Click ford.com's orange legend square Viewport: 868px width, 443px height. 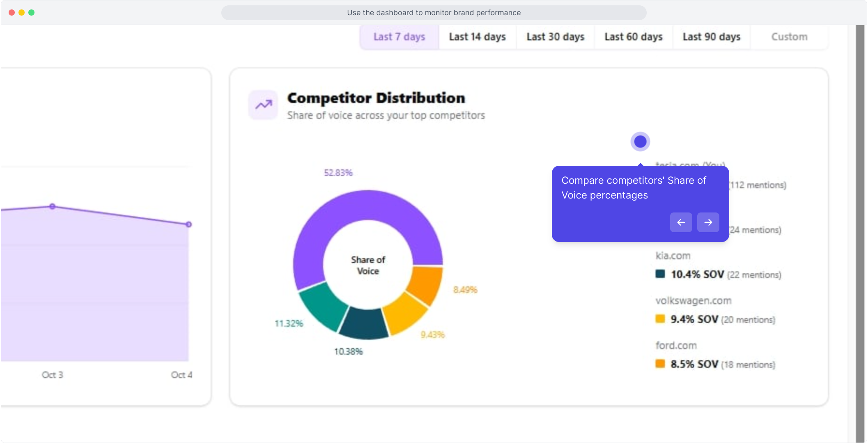point(660,364)
